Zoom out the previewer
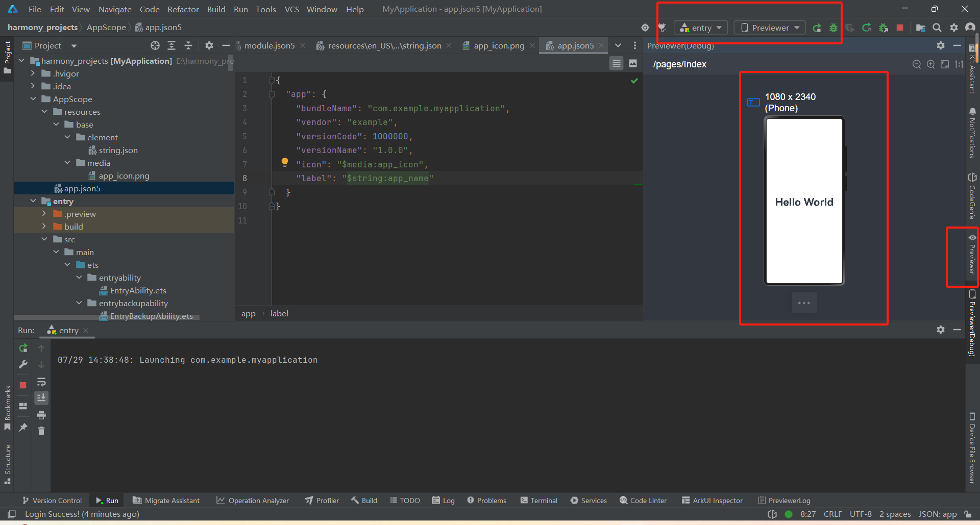 point(917,64)
